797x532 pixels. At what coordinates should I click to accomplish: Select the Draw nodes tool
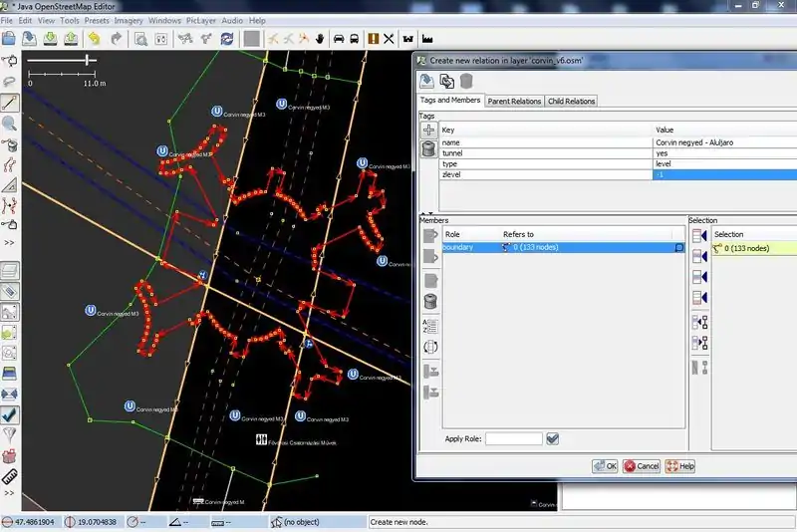coord(9,103)
